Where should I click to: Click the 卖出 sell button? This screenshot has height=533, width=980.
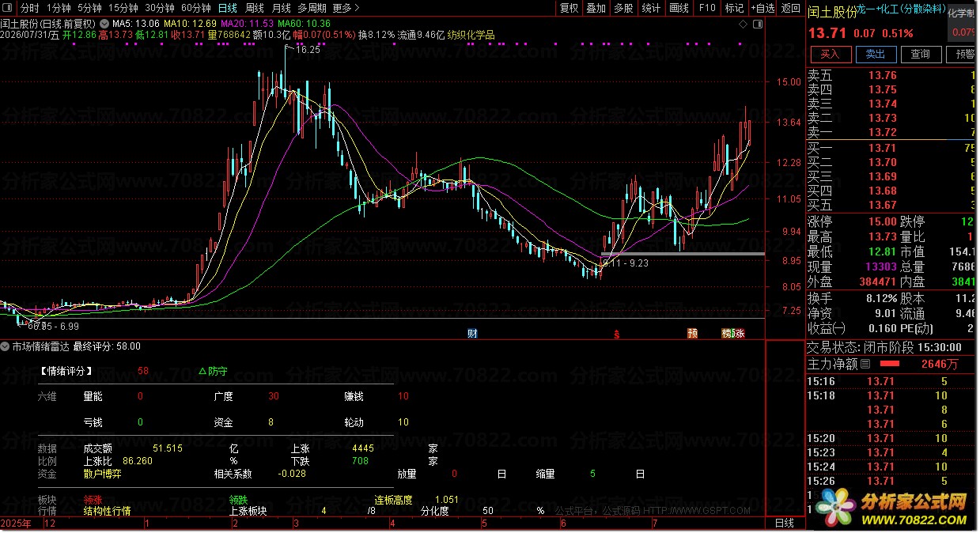pyautogui.click(x=875, y=54)
